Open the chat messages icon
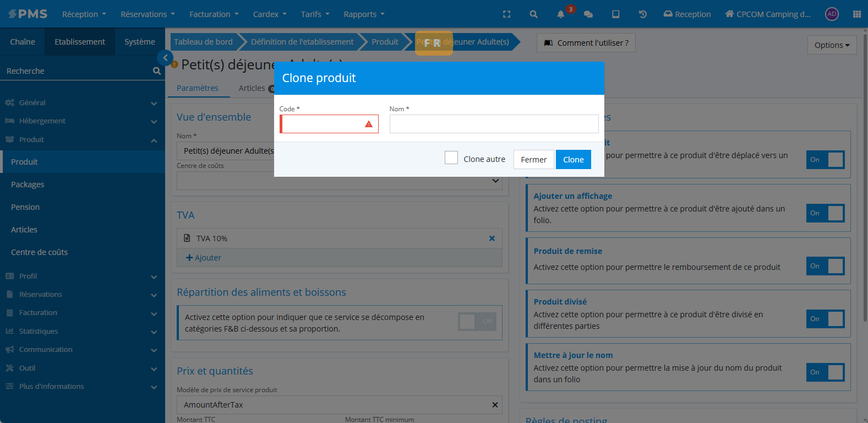The image size is (868, 423). (x=588, y=14)
